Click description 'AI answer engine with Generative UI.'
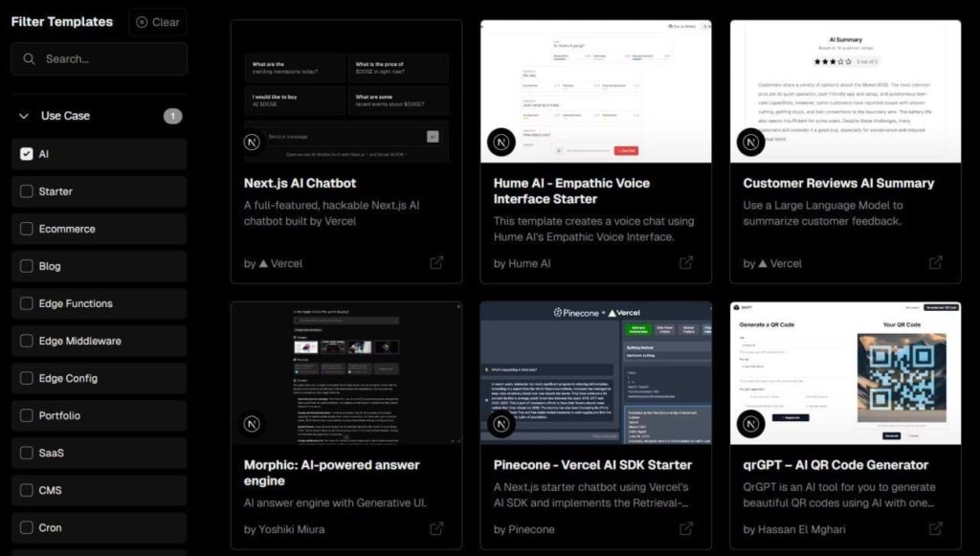 coord(335,503)
